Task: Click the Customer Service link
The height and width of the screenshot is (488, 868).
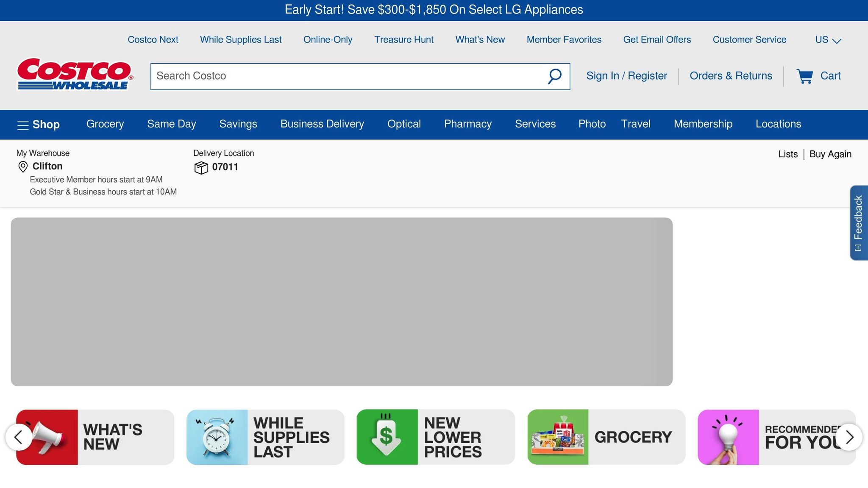Action: [749, 40]
